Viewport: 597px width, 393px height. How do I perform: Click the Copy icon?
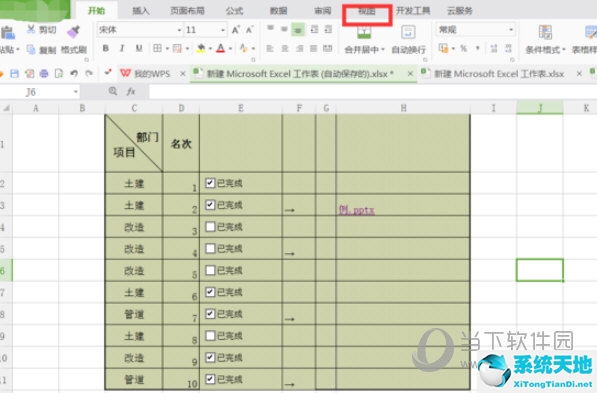pos(31,49)
